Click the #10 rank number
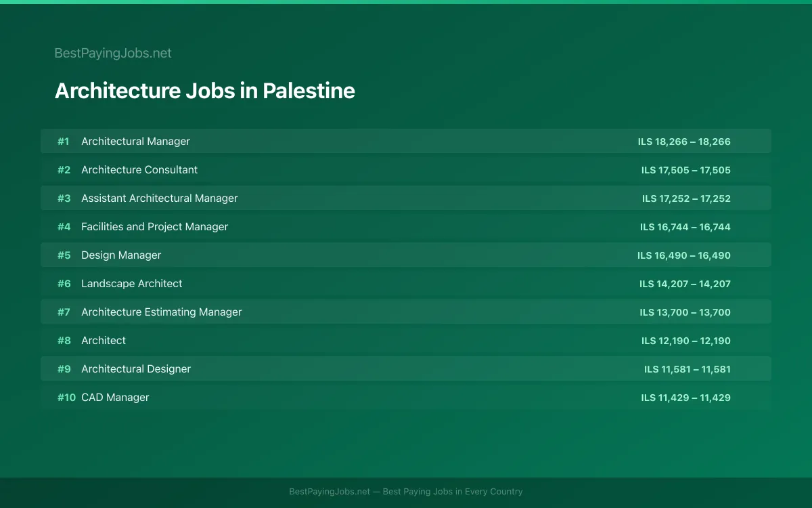The height and width of the screenshot is (508, 812). pyautogui.click(x=66, y=398)
